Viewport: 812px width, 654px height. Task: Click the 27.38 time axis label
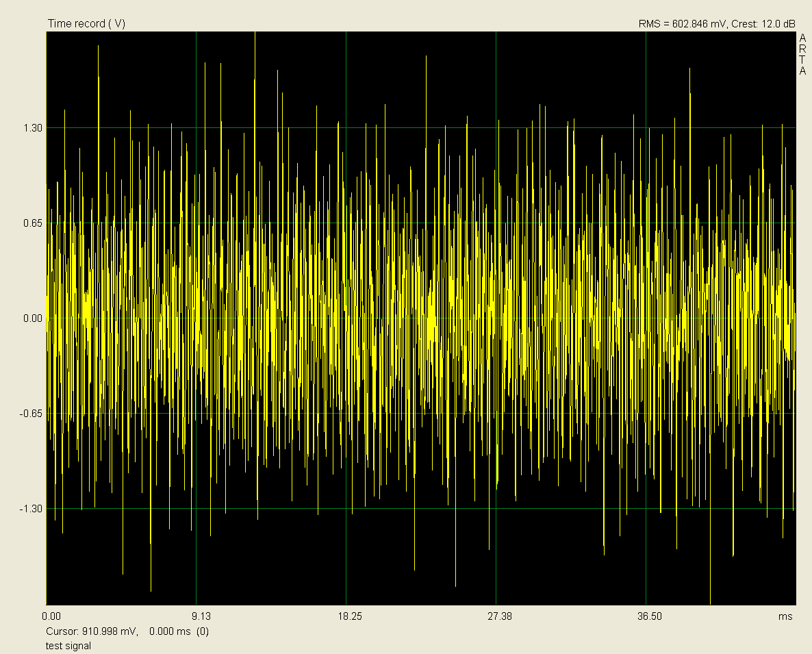coord(500,616)
